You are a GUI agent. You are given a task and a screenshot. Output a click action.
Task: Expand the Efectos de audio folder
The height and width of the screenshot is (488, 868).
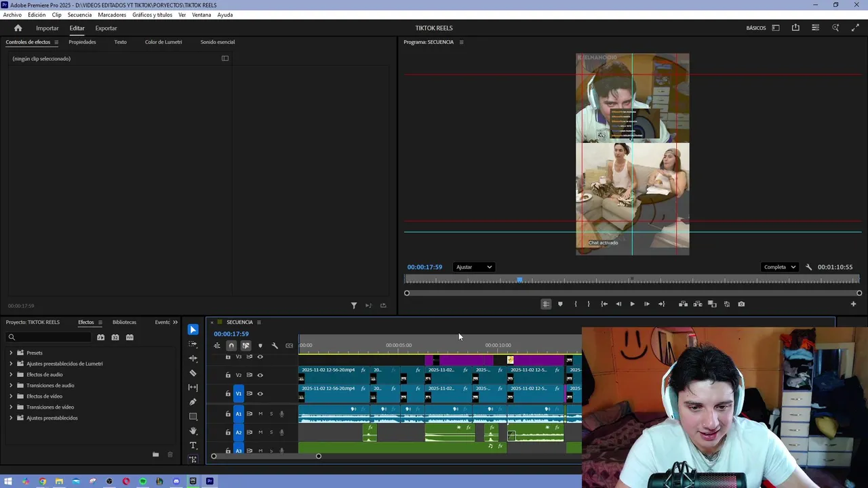tap(11, 375)
